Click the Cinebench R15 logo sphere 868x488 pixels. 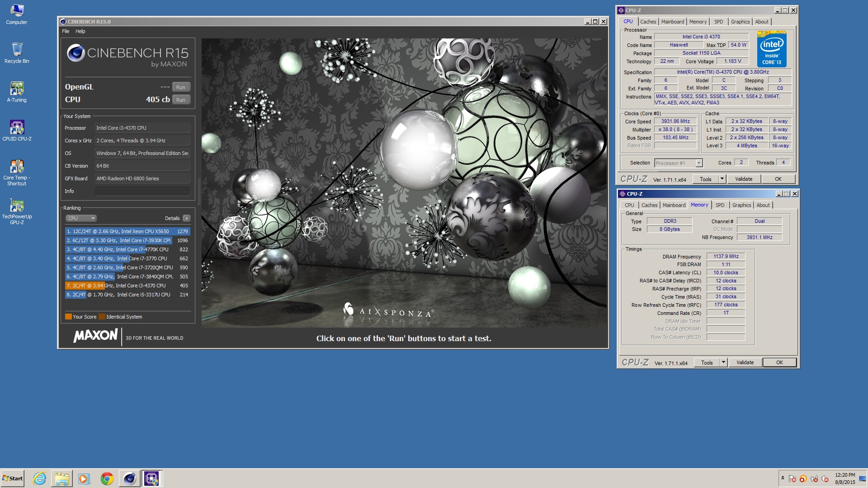(75, 53)
